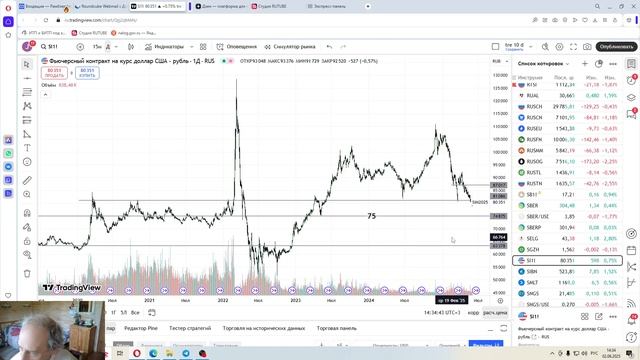This screenshot has height=360, width=640.
Task: Hide all drawings with eye icon
Action: coord(27,255)
